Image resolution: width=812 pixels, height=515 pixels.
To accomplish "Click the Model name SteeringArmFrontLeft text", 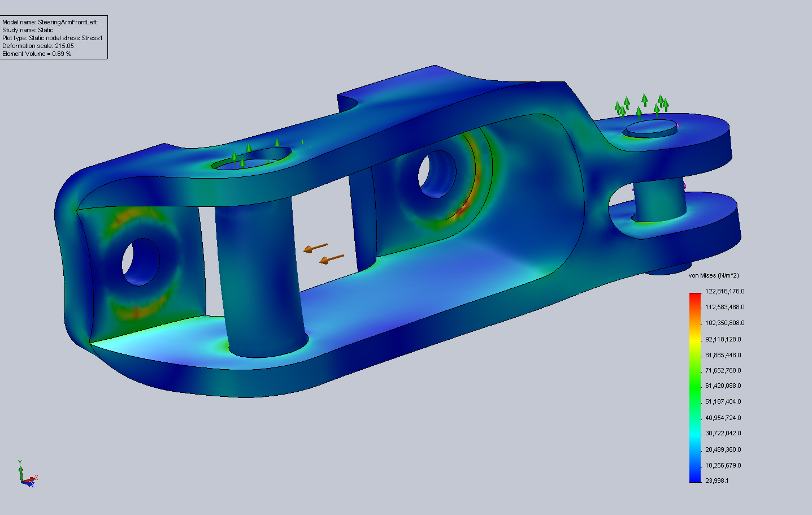I will pyautogui.click(x=50, y=22).
